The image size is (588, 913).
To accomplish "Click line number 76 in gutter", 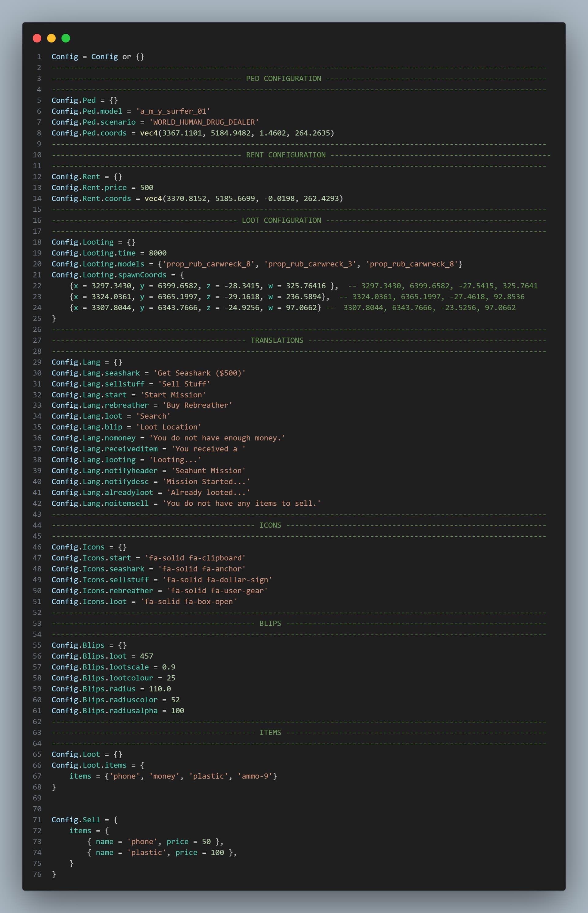I will pyautogui.click(x=37, y=874).
